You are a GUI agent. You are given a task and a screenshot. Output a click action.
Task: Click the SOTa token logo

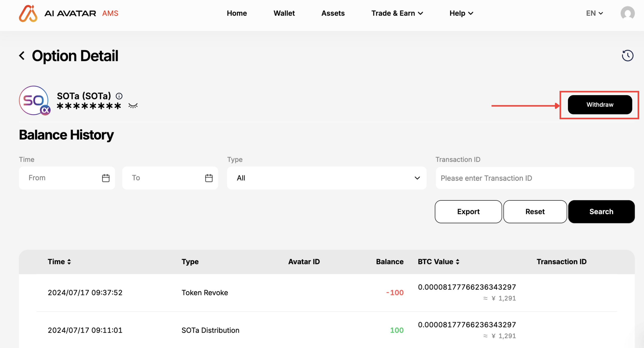pos(34,101)
